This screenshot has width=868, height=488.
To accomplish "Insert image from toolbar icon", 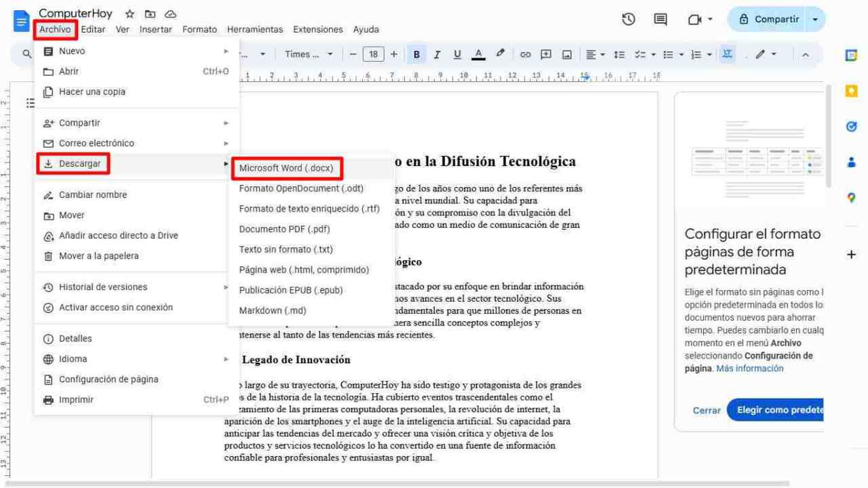I will 567,54.
